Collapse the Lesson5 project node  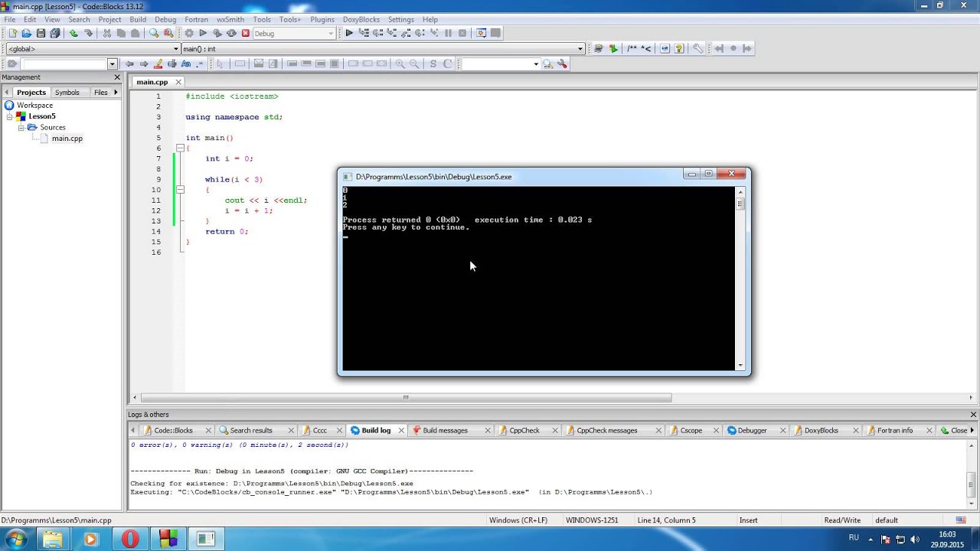(x=10, y=116)
